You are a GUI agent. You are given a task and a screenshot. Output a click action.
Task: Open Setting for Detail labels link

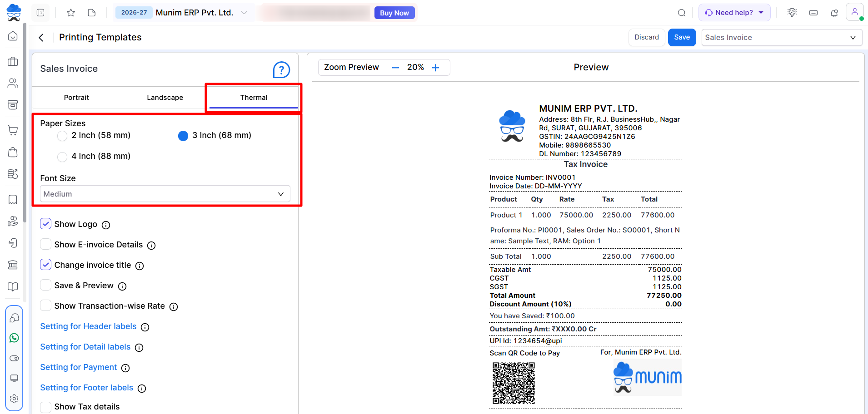point(85,347)
